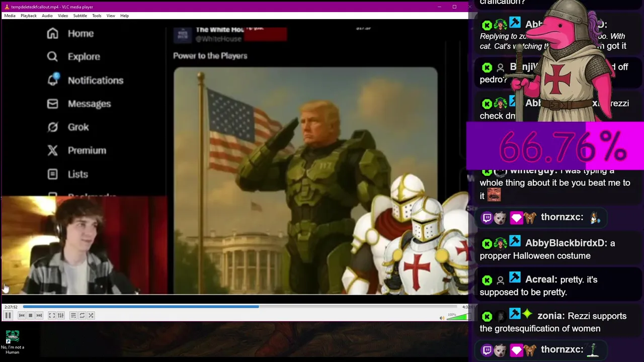Click the Home label
The image size is (644, 362).
80,33
